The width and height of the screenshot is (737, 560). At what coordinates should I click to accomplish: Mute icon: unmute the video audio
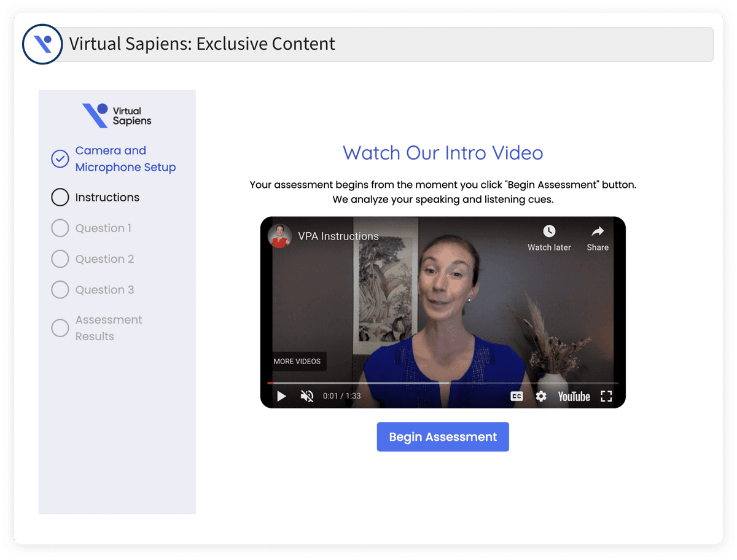(x=306, y=396)
